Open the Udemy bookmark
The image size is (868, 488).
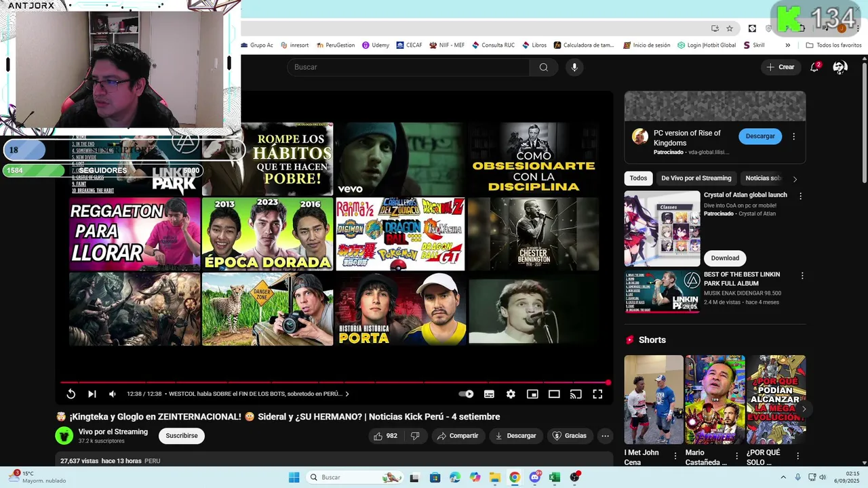click(376, 45)
